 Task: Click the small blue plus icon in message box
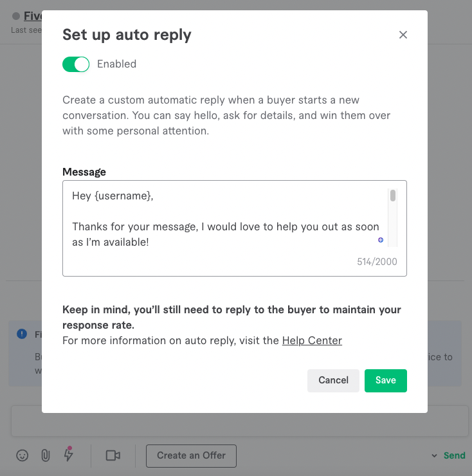tap(380, 240)
